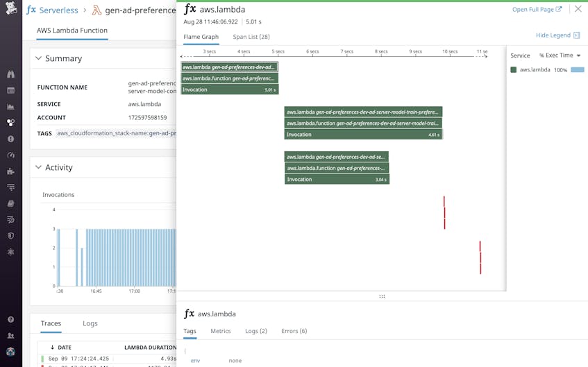Click the Invocations bar chart
This screenshot has height=367, width=588.
tap(115, 248)
